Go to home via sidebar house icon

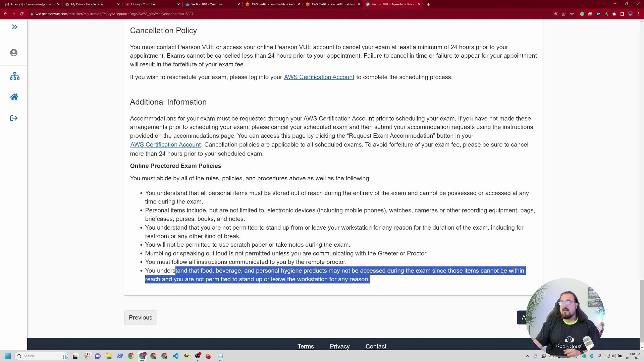[x=14, y=97]
